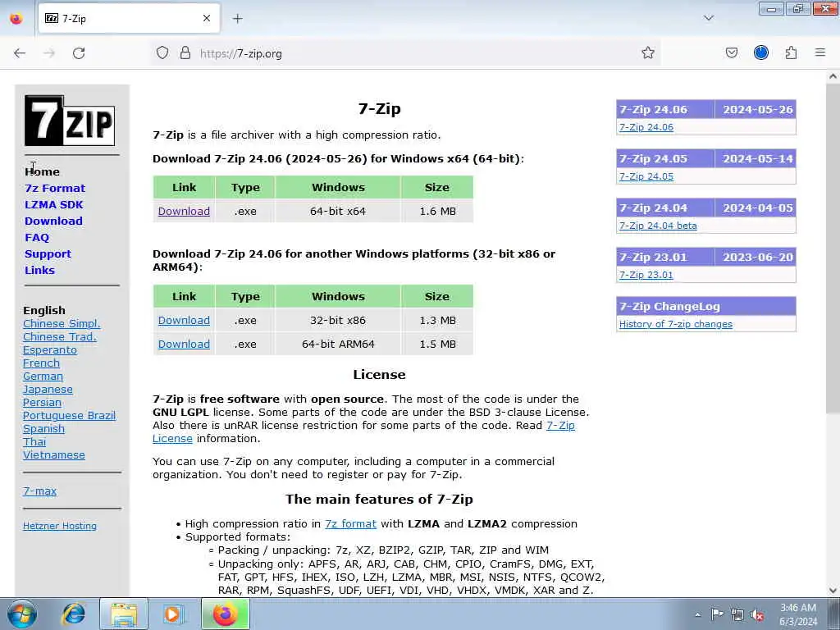Viewport: 840px width, 630px height.
Task: Switch language to Thai
Action: [34, 441]
